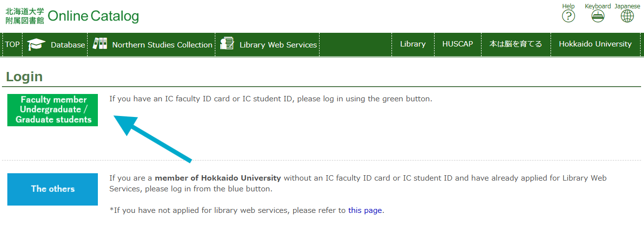The width and height of the screenshot is (644, 231).
Task: Click the graduation cap Database icon
Action: [x=36, y=45]
